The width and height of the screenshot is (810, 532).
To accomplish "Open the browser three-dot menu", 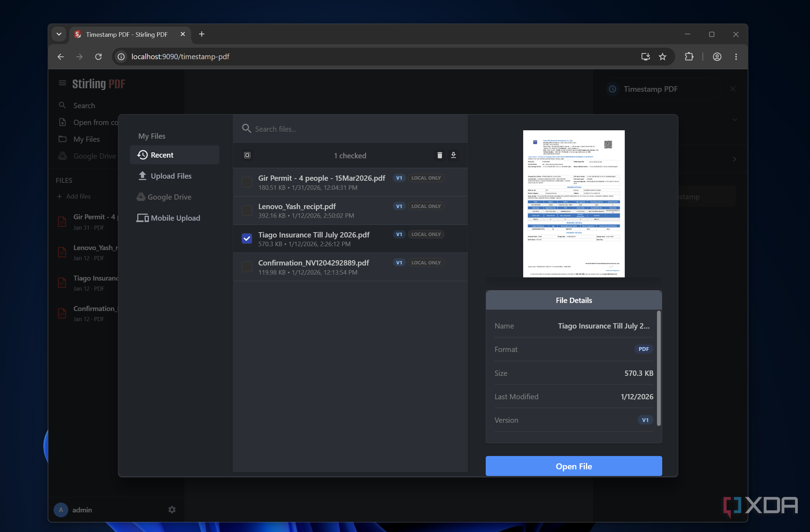I will [x=736, y=56].
